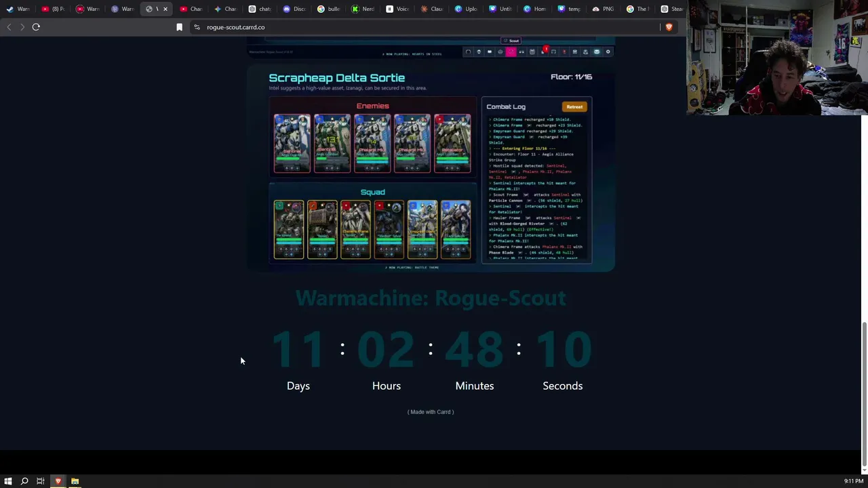Select the Sentinel enemy card showing 131
Viewport: 868px width, 488px height.
332,143
